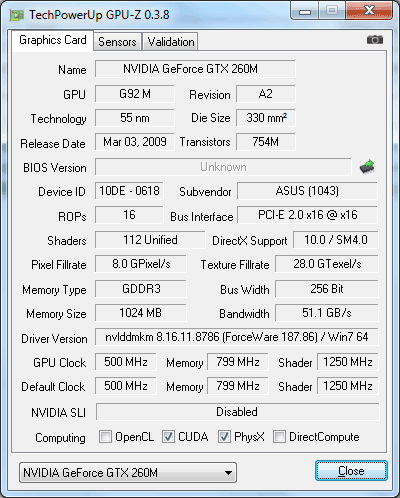Click the Bus Interface field PCI-E 2.0 x16
The width and height of the screenshot is (400, 498).
pos(307,215)
